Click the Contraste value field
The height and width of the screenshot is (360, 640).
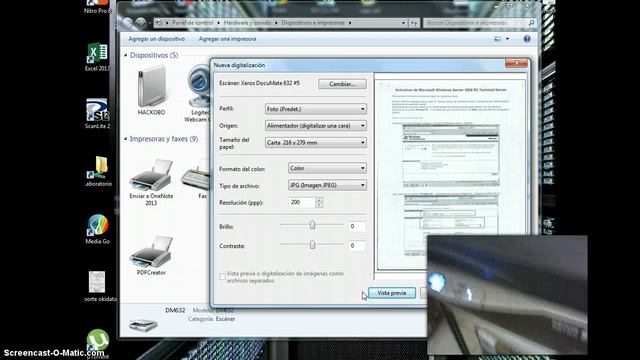[x=357, y=246]
